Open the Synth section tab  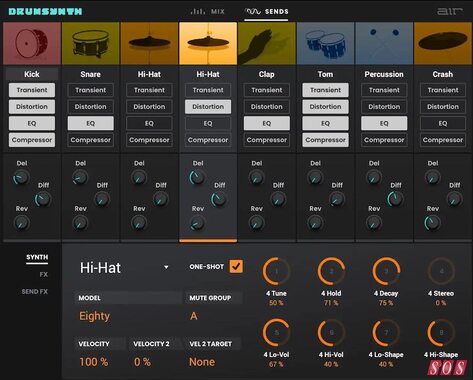tap(37, 257)
